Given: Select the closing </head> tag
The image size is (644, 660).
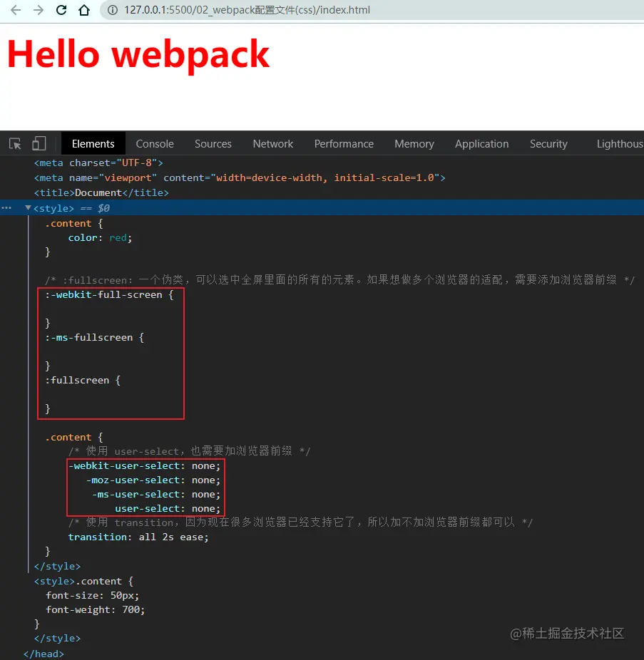Looking at the screenshot, I should click(x=44, y=654).
